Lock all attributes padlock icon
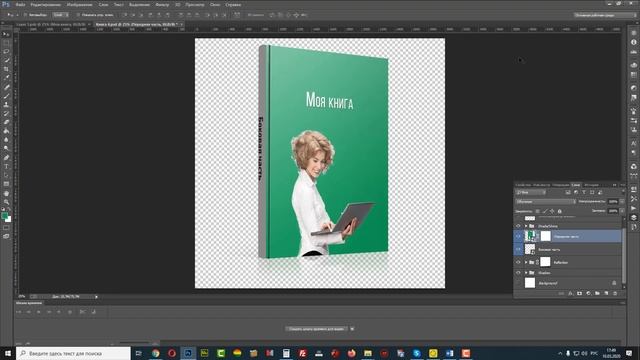This screenshot has height=360, width=640. click(x=560, y=211)
